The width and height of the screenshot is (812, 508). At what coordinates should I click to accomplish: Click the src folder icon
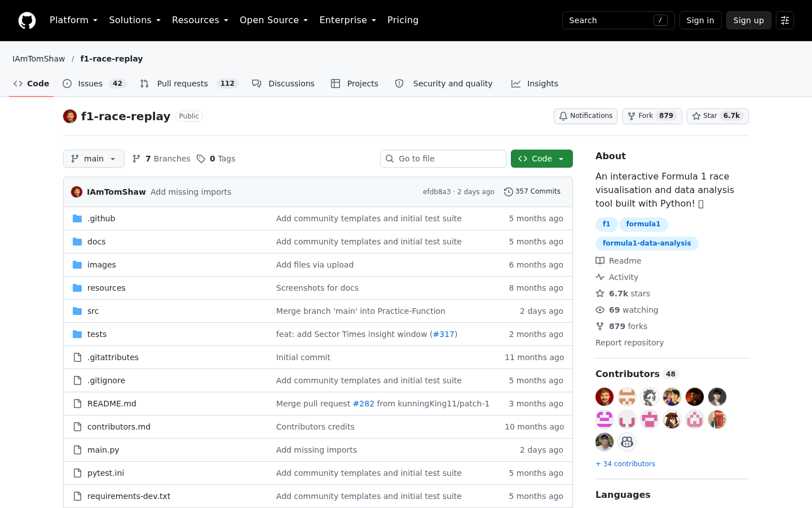point(77,311)
